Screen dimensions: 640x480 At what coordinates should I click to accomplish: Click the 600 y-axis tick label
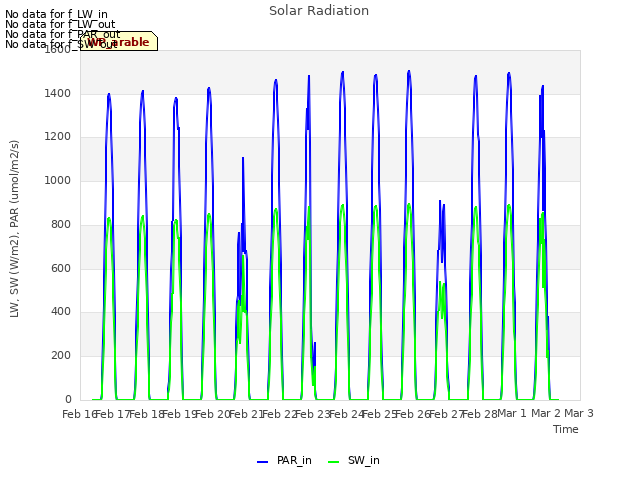click(61, 268)
